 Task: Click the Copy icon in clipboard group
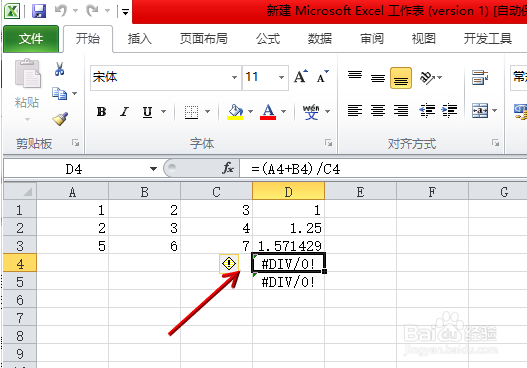pos(59,94)
